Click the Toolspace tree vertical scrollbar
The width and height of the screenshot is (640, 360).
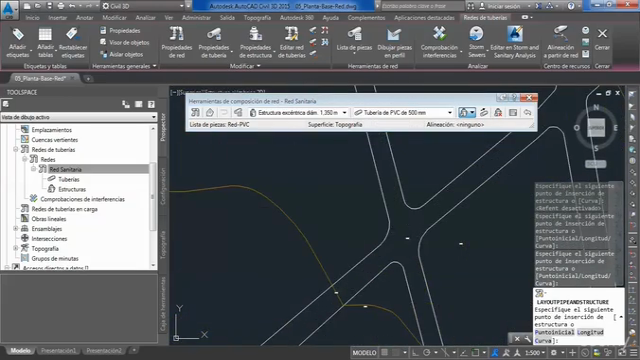(x=153, y=196)
